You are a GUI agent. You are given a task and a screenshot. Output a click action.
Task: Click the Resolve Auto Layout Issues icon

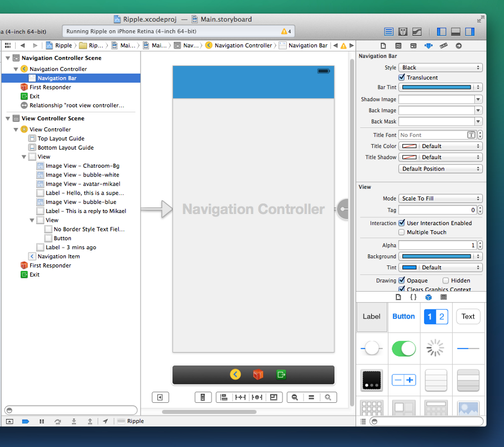[x=257, y=397]
